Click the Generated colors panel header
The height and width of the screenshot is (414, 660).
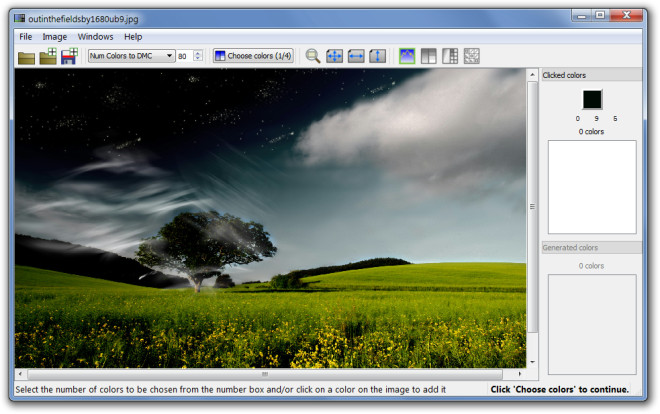tap(591, 248)
